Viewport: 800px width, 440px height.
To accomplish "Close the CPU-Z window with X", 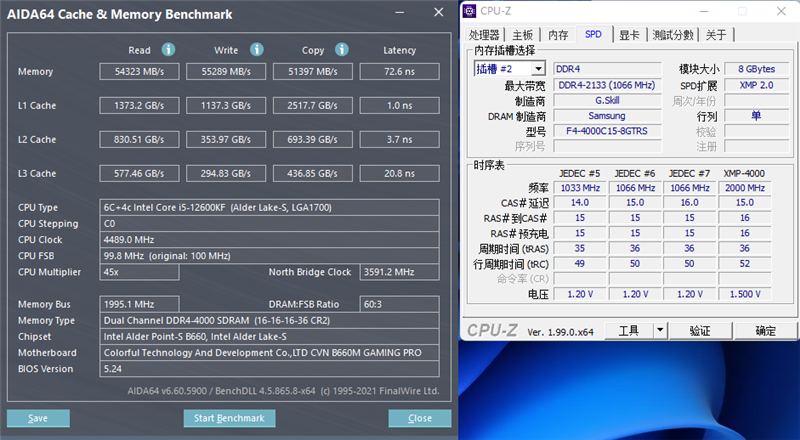I will coord(781,11).
